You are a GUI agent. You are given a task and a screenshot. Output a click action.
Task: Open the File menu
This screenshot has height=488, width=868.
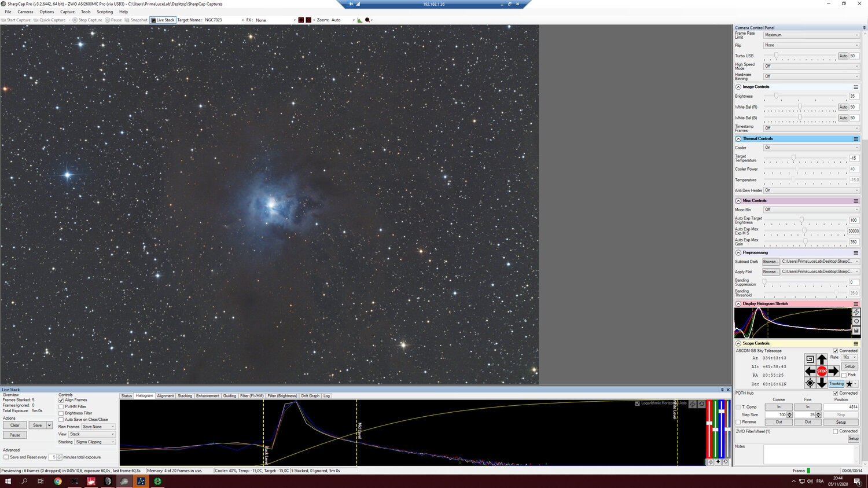point(8,12)
